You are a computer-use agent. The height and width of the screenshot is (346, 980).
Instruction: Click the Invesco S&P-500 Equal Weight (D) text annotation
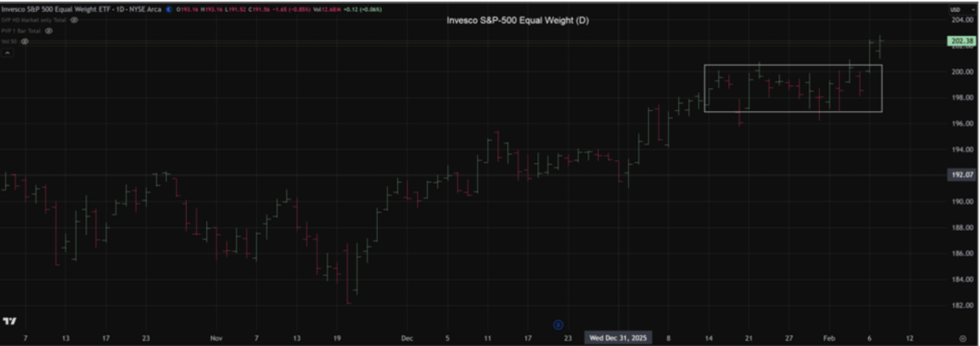point(517,20)
